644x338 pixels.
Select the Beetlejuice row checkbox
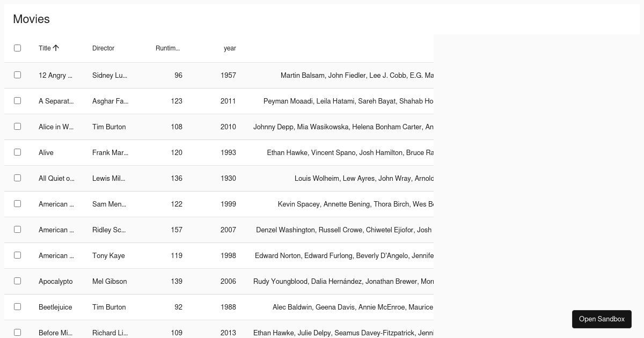(17, 306)
